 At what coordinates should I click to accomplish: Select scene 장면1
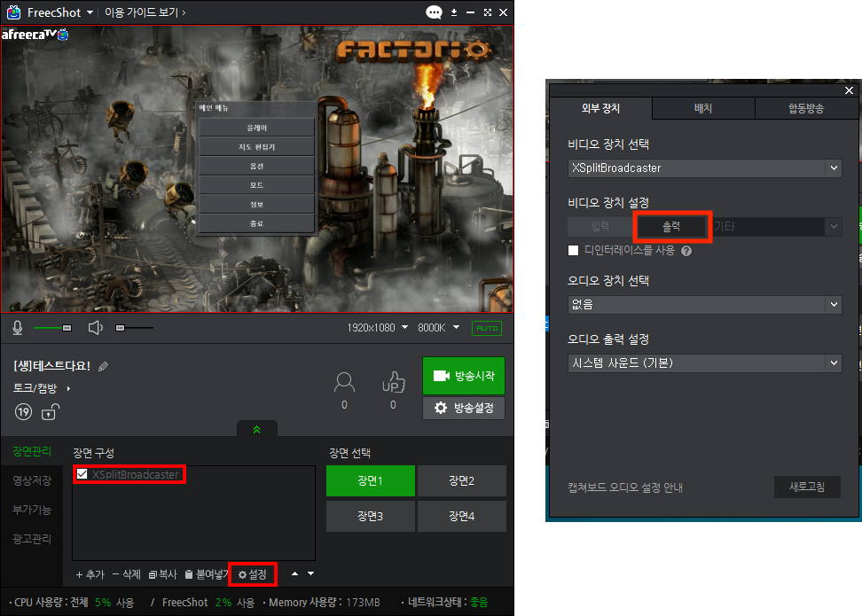point(371,480)
